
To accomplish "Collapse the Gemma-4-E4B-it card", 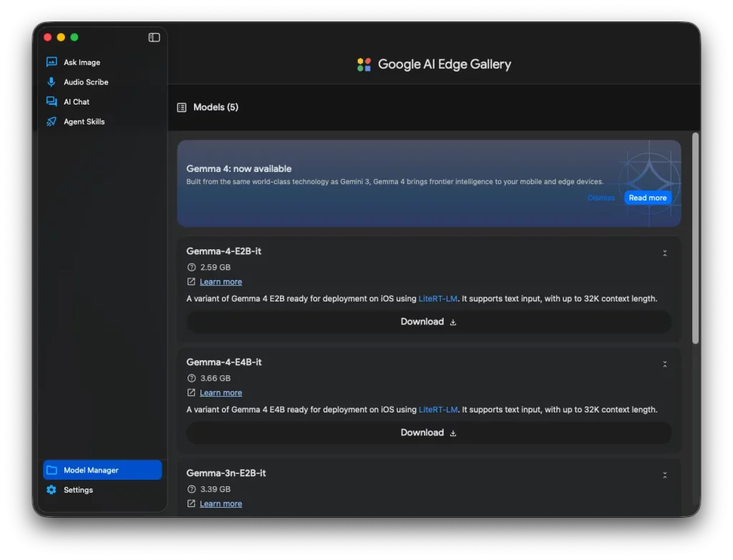I will (665, 364).
